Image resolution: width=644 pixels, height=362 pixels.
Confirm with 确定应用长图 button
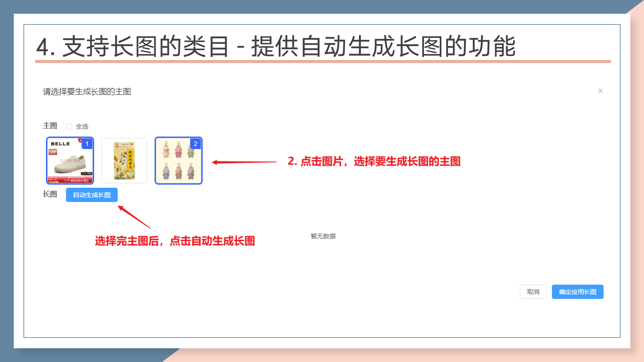(x=577, y=292)
